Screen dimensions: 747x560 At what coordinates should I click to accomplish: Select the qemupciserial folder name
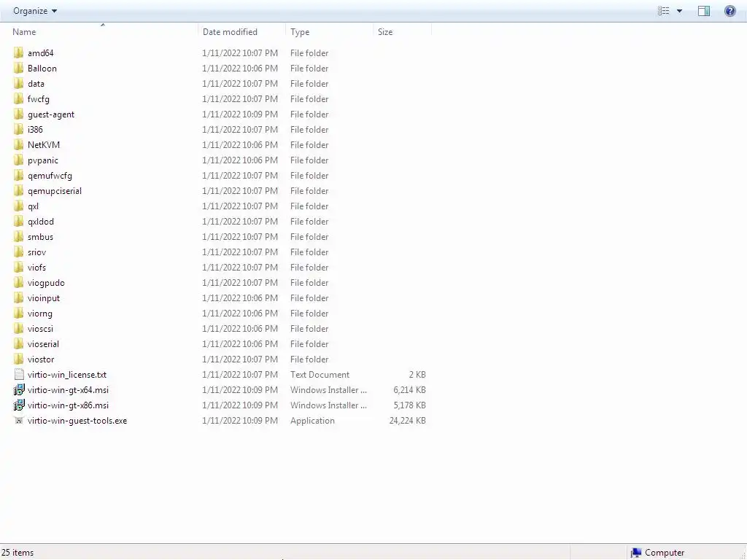pos(55,191)
